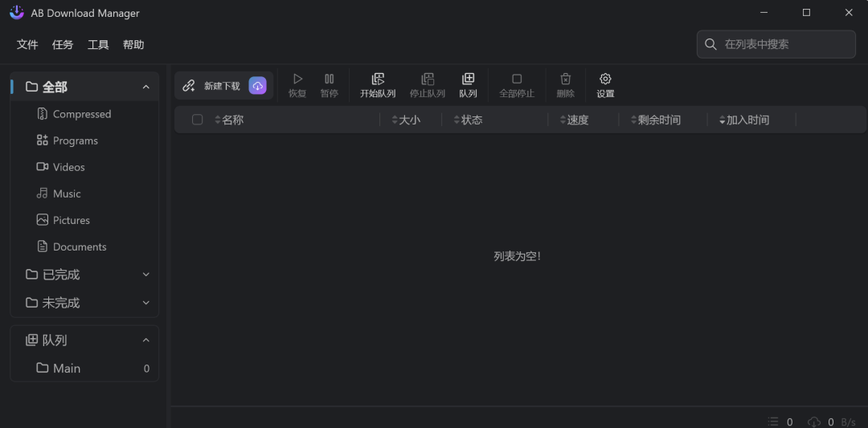Click the new download link icon
868x428 pixels.
[189, 86]
